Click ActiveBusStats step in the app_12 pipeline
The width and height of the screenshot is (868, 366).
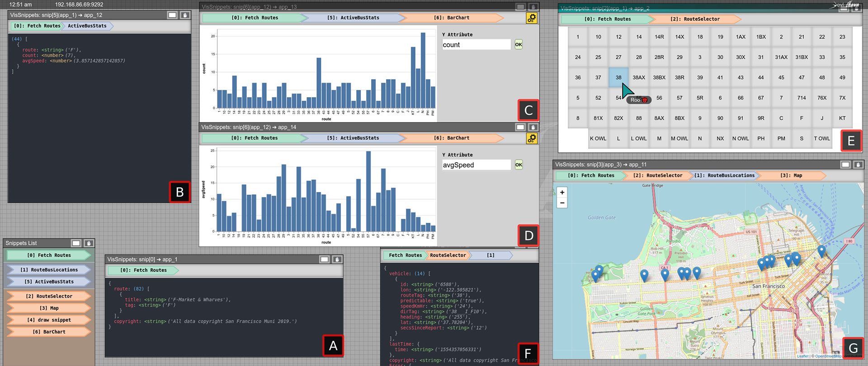click(87, 26)
